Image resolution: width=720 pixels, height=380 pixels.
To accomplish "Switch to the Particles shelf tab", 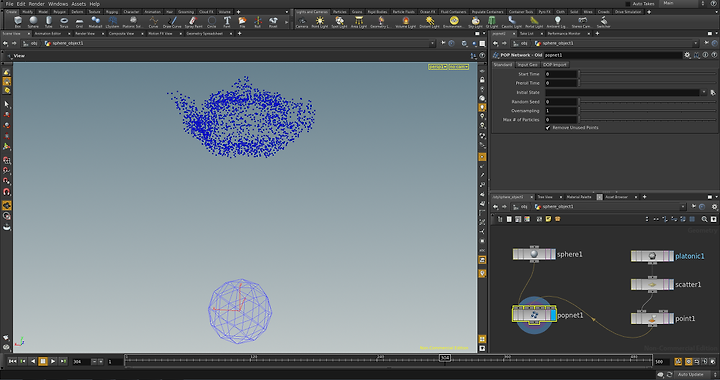I will click(340, 12).
